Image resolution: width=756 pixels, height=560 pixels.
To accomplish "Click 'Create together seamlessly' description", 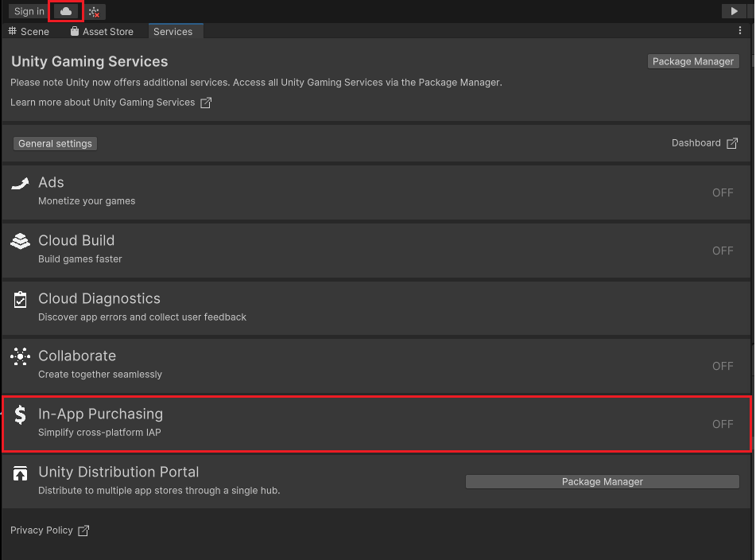I will tap(100, 375).
